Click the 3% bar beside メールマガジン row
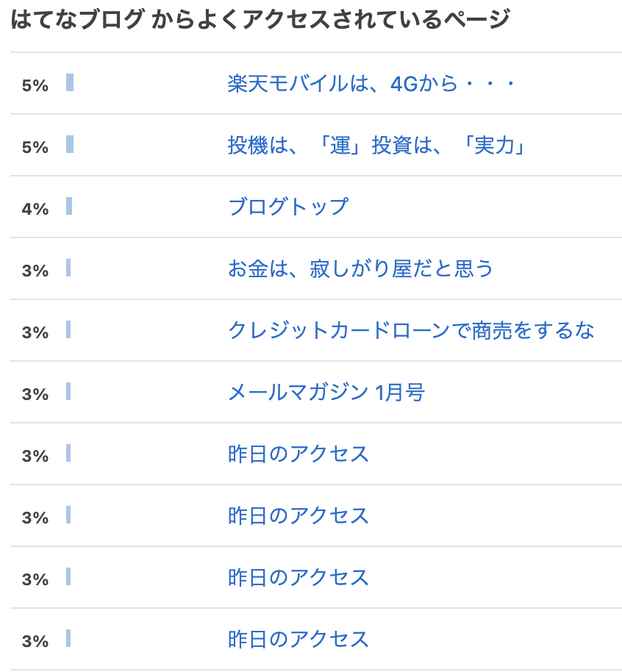The image size is (622, 672). click(x=68, y=391)
